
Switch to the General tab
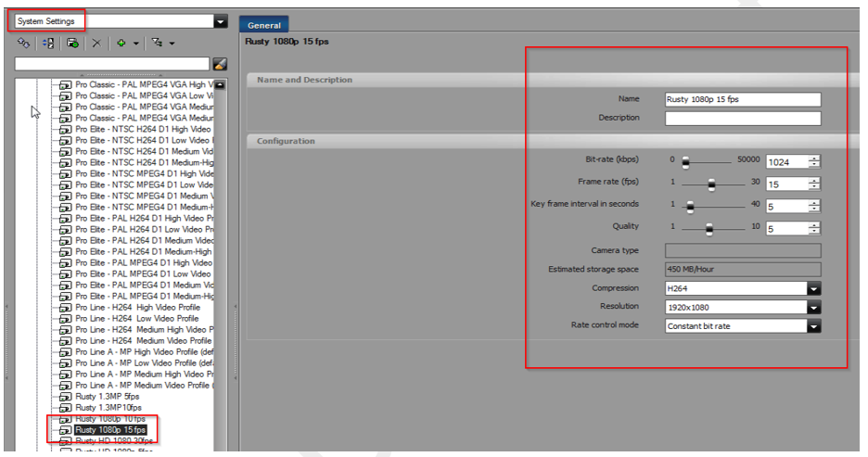pyautogui.click(x=264, y=26)
